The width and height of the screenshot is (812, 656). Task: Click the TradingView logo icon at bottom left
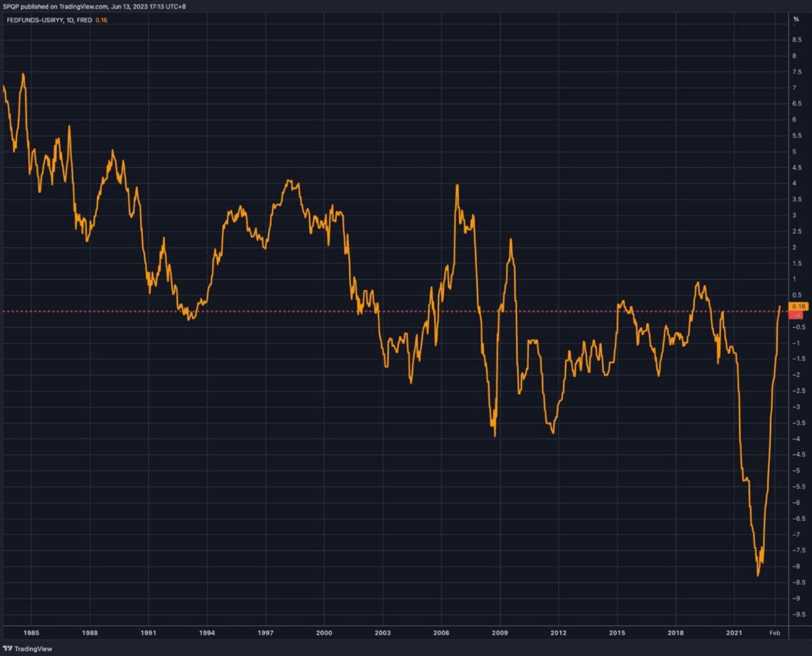7,648
